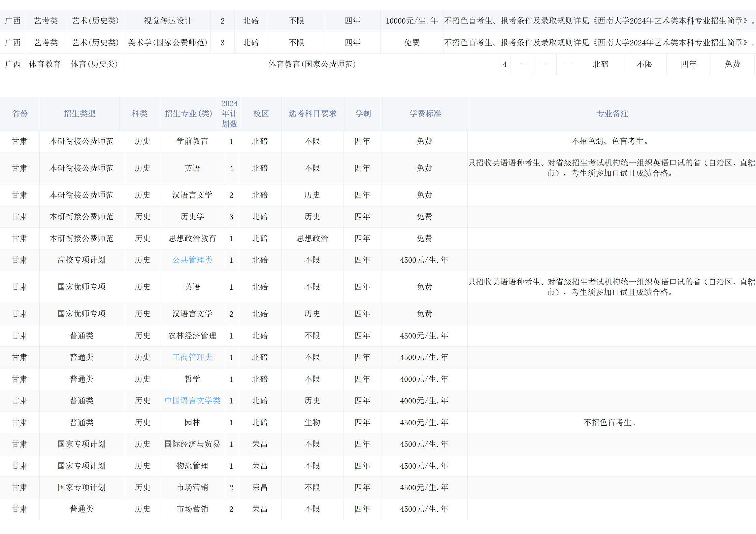Click the 学费标准 column header
Screen dimensions: 756x534
(x=425, y=114)
